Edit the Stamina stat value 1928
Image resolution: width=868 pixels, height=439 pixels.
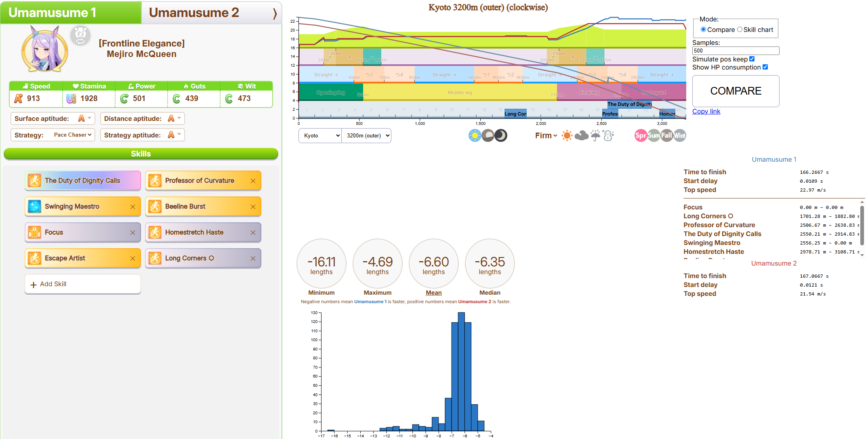tap(89, 98)
